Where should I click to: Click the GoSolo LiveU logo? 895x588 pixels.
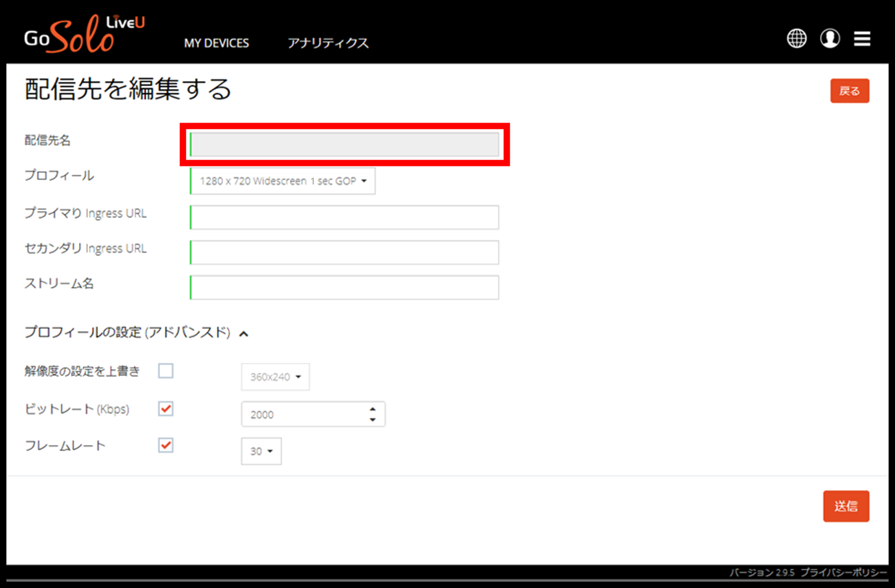click(84, 34)
